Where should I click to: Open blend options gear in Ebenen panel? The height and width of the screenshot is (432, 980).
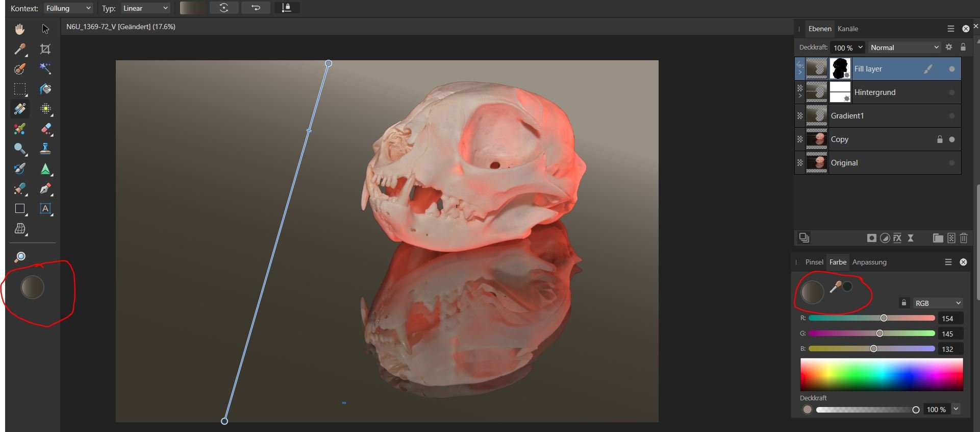pyautogui.click(x=949, y=47)
